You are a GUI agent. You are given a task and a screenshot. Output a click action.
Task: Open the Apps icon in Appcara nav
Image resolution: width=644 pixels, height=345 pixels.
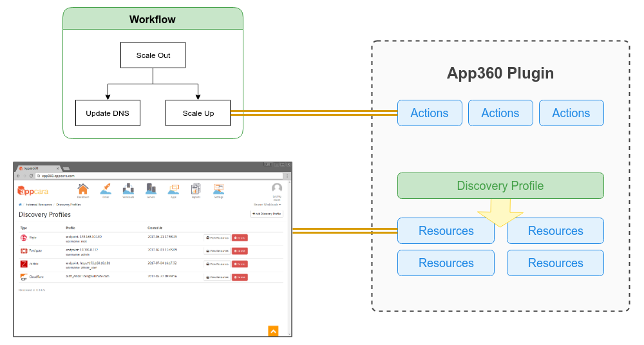(x=173, y=189)
